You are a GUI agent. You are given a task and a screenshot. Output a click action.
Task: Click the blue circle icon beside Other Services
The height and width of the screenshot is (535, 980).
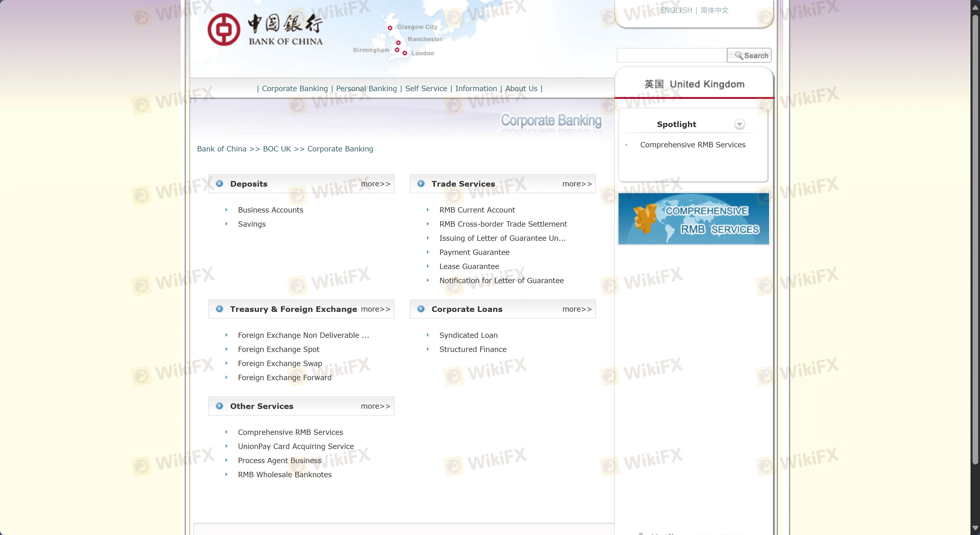click(219, 406)
